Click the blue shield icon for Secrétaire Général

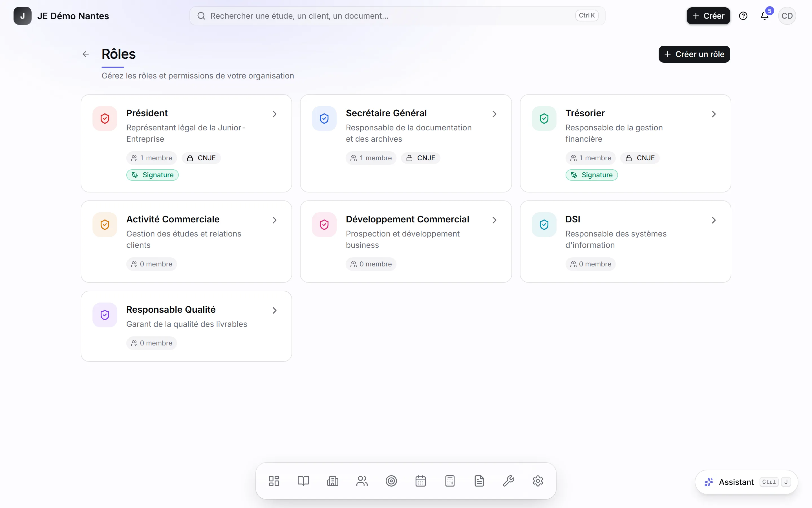324,119
